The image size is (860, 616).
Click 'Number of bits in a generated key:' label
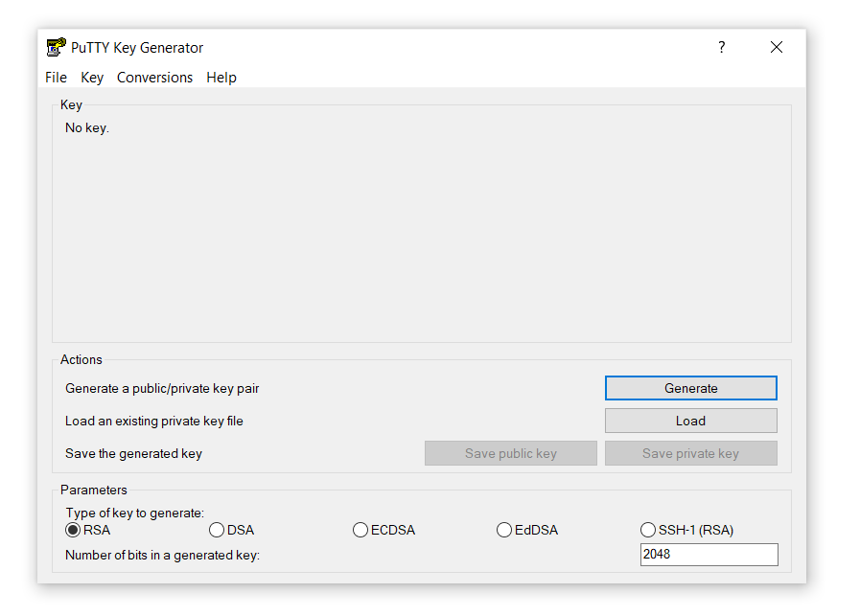tap(162, 556)
